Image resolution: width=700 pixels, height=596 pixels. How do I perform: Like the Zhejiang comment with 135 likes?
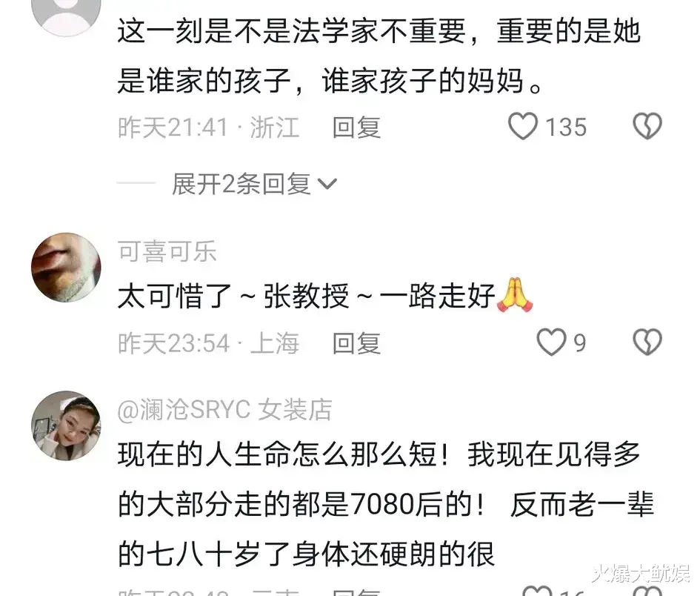(x=523, y=127)
